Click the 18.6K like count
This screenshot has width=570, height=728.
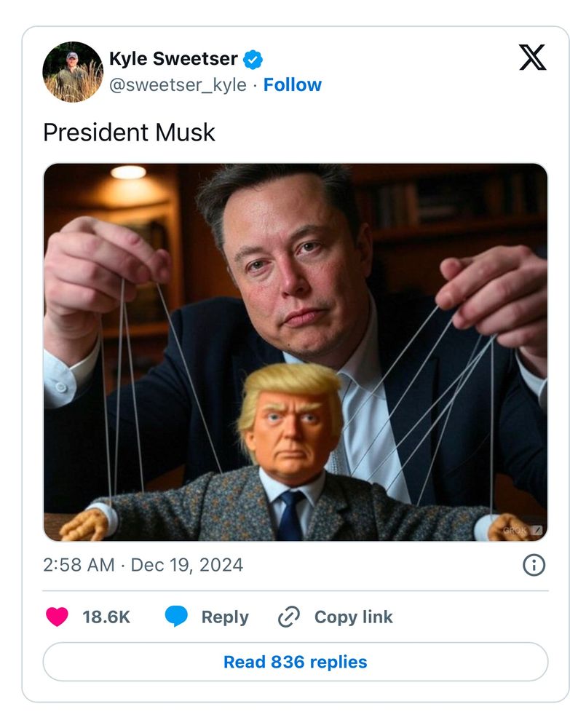(104, 616)
